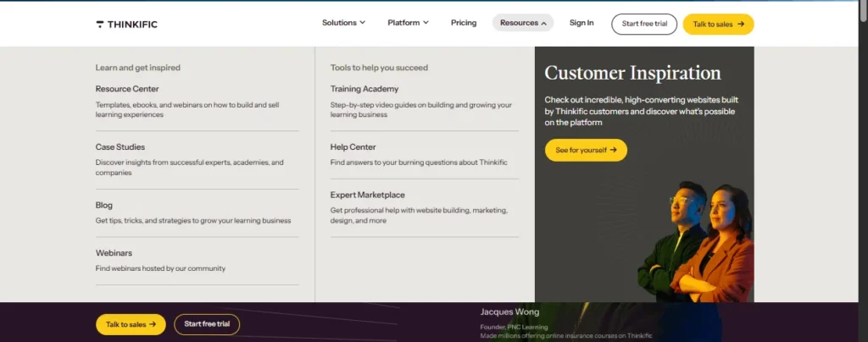The width and height of the screenshot is (868, 342).
Task: Open the Resource Center link
Action: tap(127, 89)
